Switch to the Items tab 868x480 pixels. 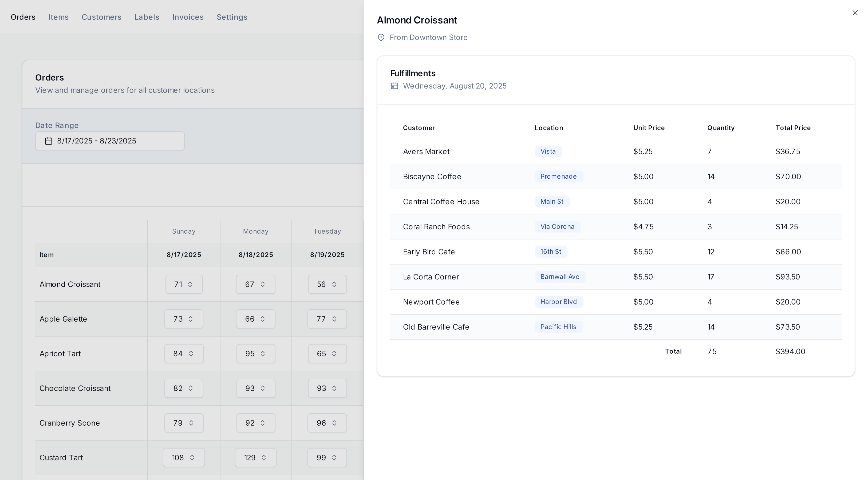(59, 17)
